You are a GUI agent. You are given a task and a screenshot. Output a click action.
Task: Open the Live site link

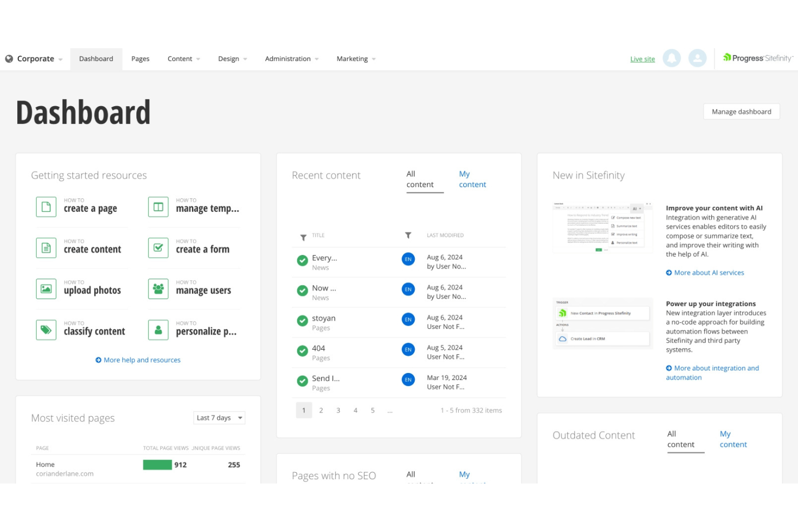coord(643,59)
